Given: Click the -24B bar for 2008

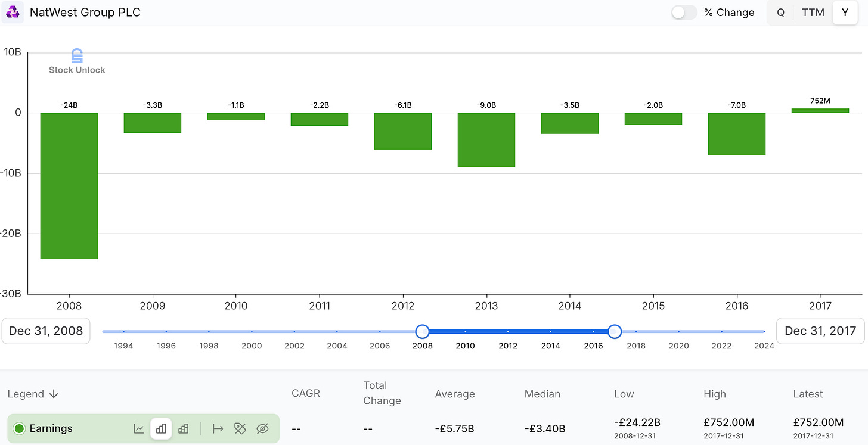Looking at the screenshot, I should (x=69, y=185).
